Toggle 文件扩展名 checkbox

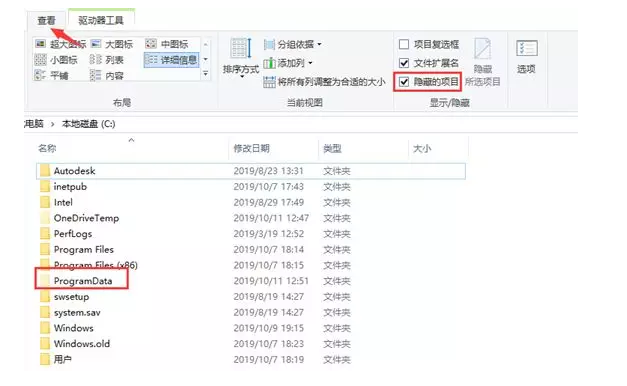pyautogui.click(x=404, y=63)
